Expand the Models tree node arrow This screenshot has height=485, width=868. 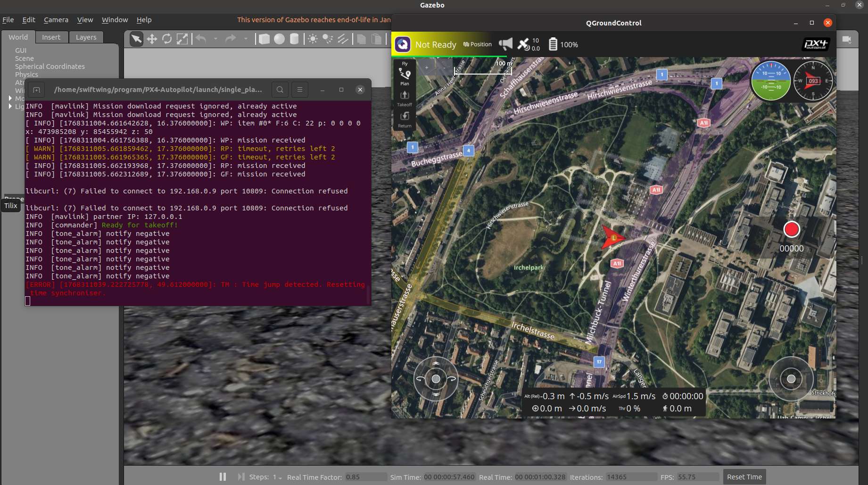point(10,98)
